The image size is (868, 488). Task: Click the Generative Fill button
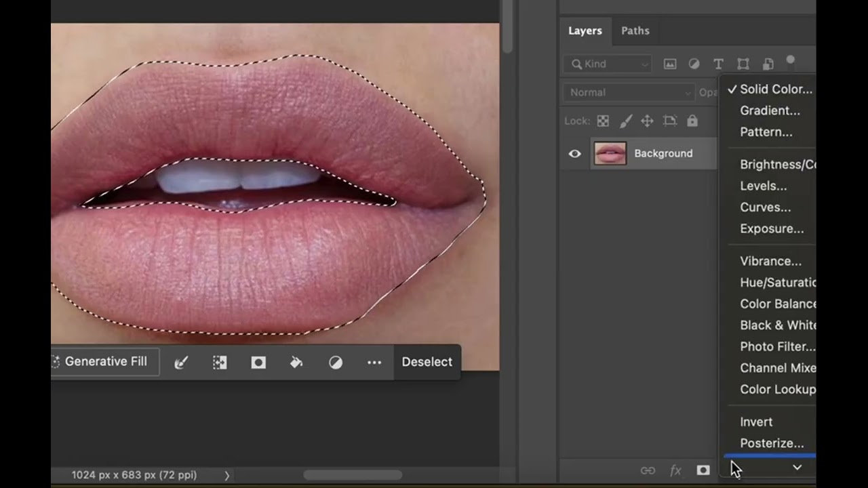pyautogui.click(x=105, y=362)
